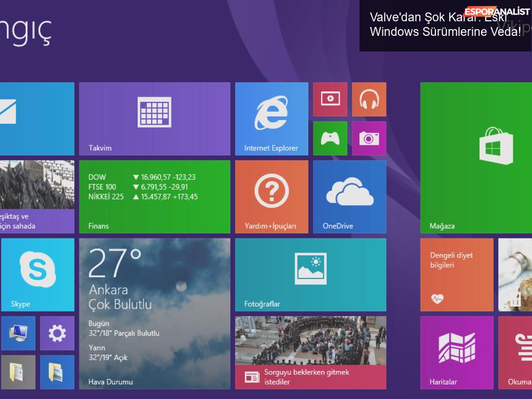Open Hava Durumu weather tile for Ankara

[154, 313]
